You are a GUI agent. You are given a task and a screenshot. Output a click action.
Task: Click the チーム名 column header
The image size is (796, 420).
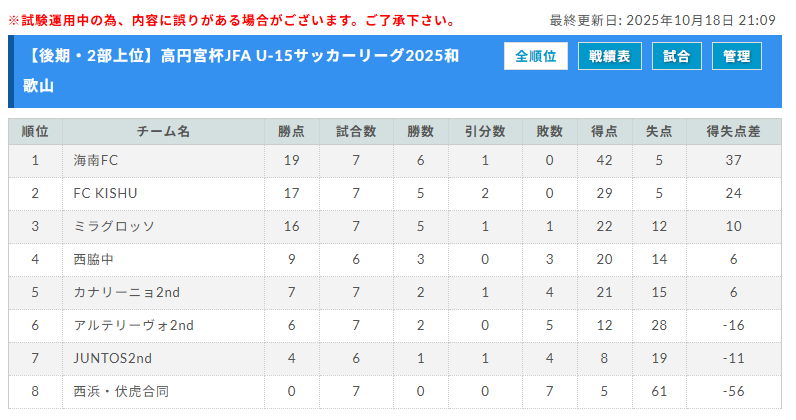[163, 131]
